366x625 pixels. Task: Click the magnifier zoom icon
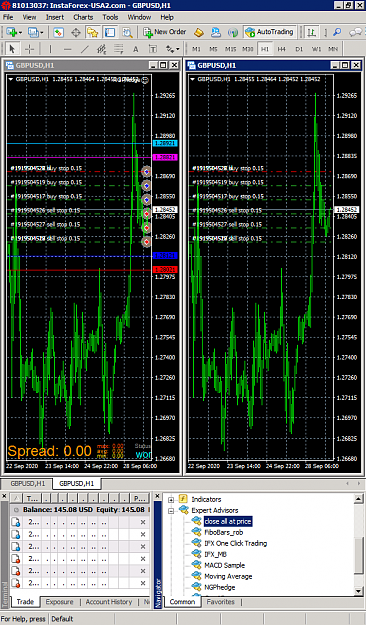tap(337, 32)
